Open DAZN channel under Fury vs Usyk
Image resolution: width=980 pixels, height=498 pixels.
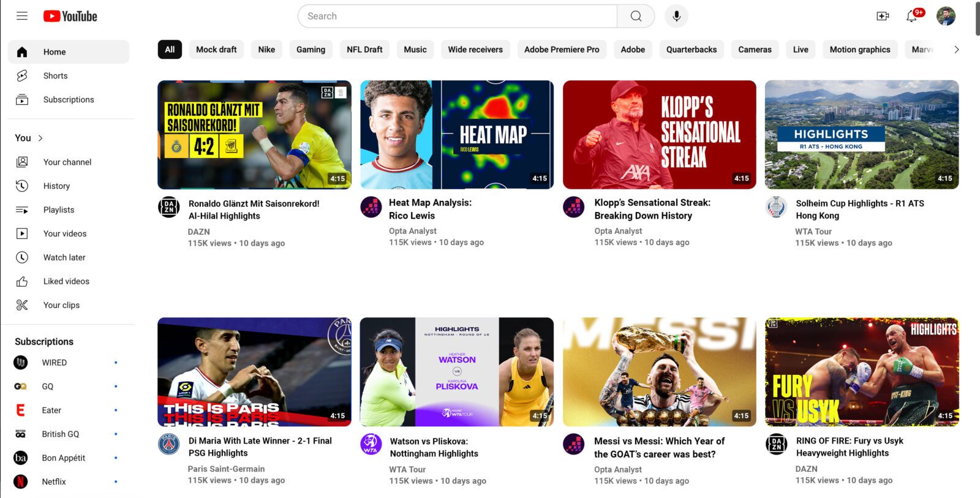pos(806,469)
